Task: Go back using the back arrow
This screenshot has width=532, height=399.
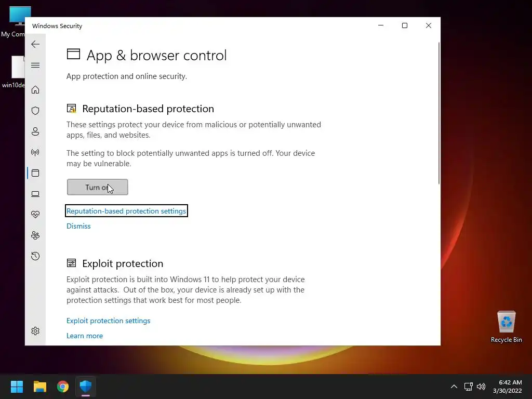Action: pyautogui.click(x=35, y=44)
